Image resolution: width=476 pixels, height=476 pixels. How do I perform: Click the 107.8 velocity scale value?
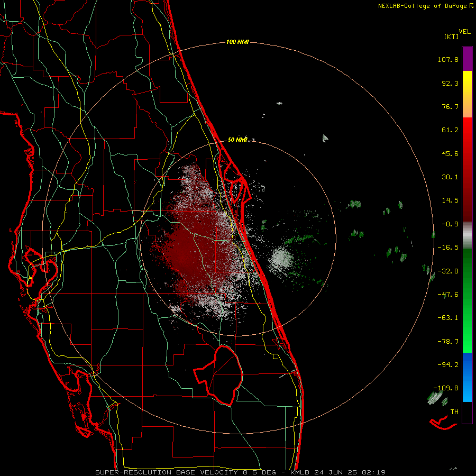[448, 59]
